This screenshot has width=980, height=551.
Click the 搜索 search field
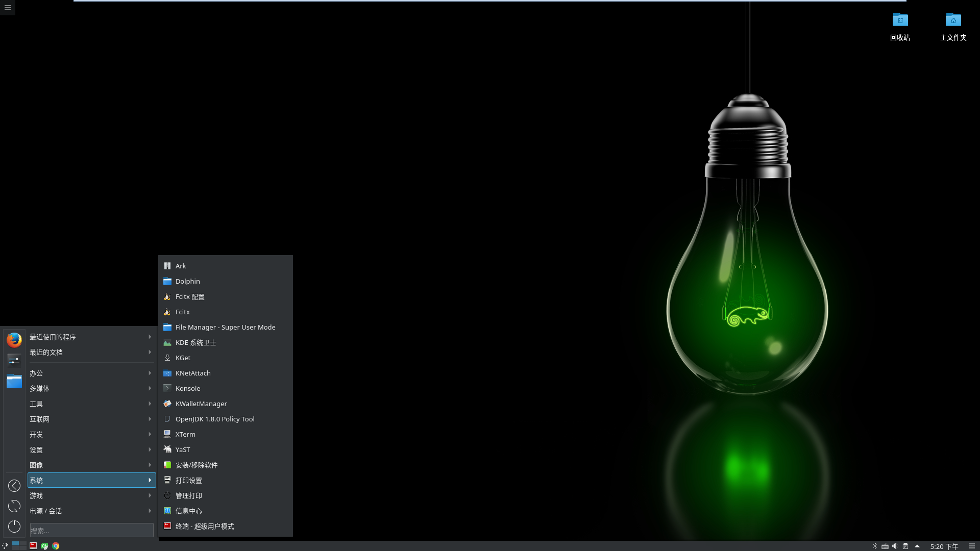pyautogui.click(x=91, y=531)
